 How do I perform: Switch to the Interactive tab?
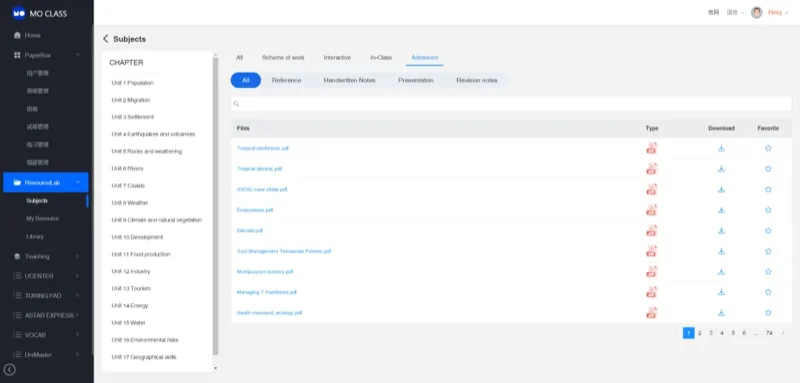click(337, 58)
